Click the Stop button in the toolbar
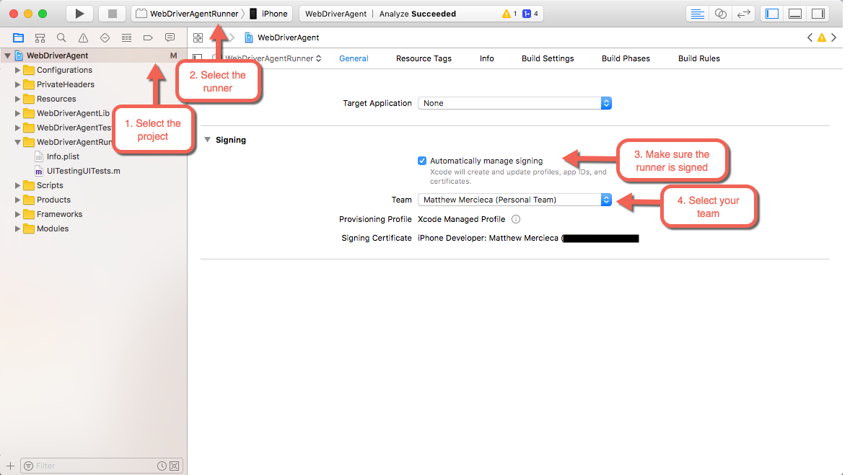Viewport: 868px width, 475px height. coord(112,14)
